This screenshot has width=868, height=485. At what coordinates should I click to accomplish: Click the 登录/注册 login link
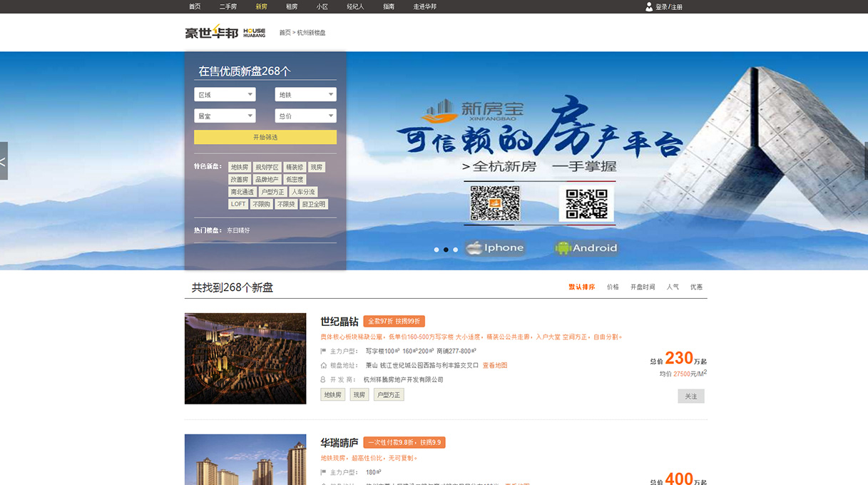[669, 7]
